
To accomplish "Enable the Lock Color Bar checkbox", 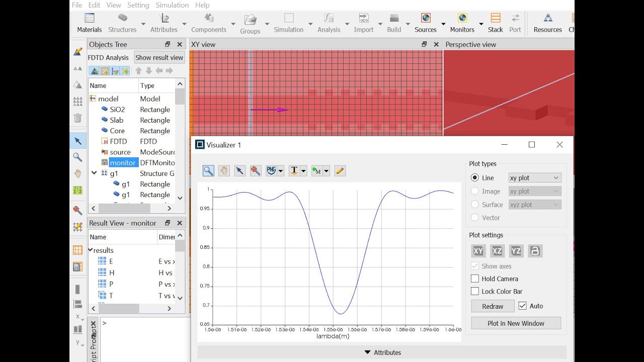I will click(475, 291).
